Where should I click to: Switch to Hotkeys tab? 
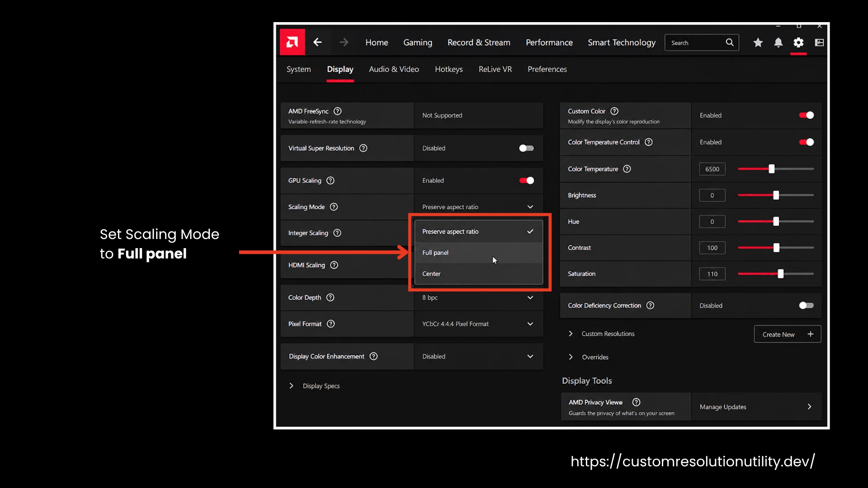click(448, 69)
